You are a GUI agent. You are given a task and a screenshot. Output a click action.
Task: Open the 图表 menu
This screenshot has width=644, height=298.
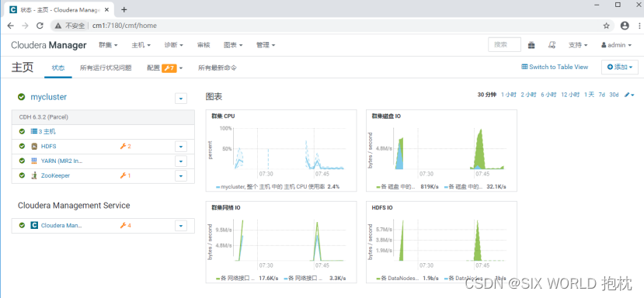(x=233, y=45)
